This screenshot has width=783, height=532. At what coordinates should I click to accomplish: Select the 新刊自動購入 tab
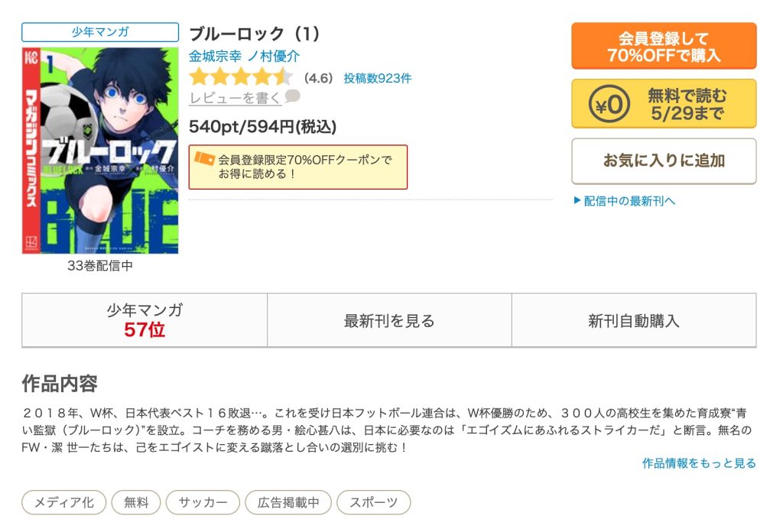click(634, 320)
